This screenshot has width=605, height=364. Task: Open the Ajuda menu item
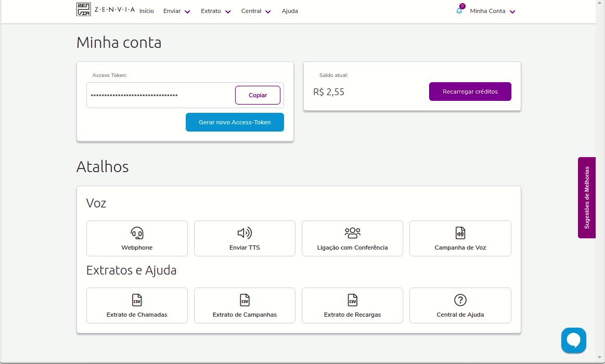290,11
